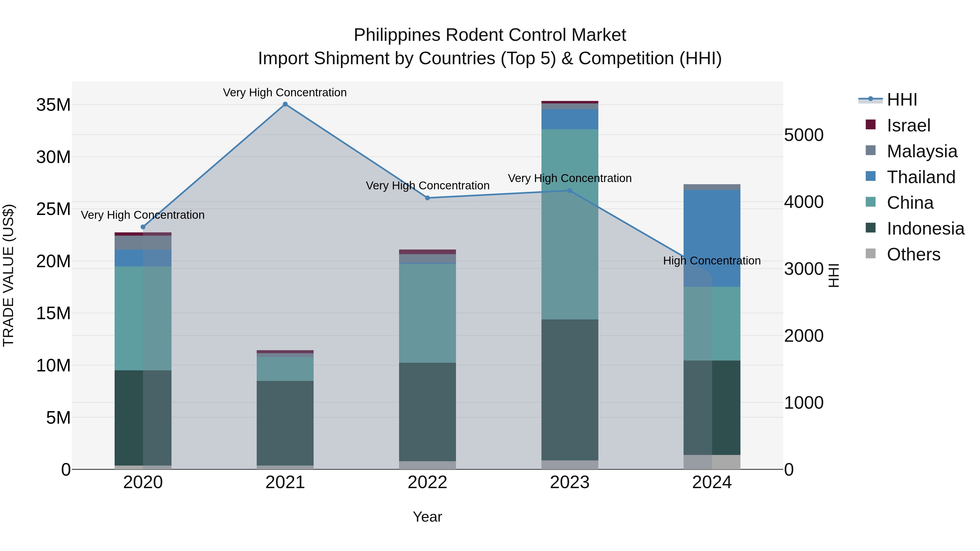
Task: Click the 5M y-axis tick label
Action: pos(58,418)
